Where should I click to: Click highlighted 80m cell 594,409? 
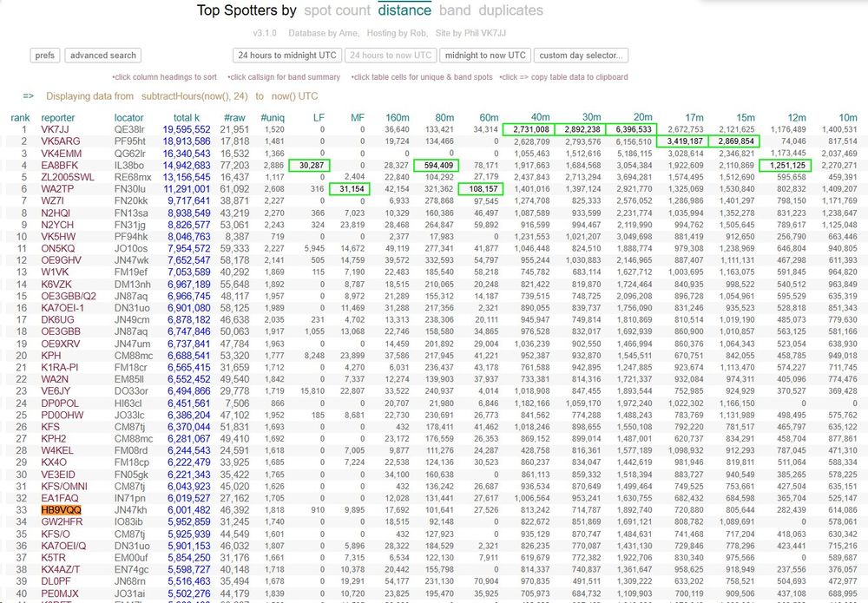[x=436, y=166]
